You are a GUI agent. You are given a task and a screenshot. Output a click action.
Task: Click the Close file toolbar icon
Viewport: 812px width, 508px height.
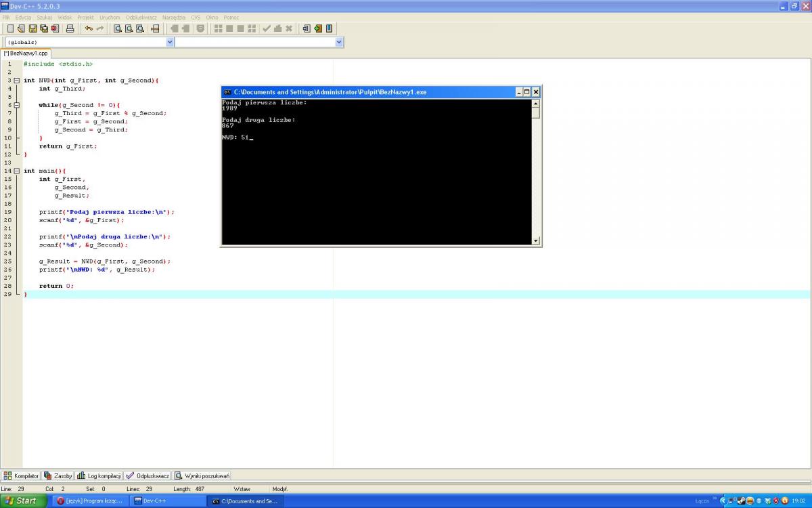tap(55, 28)
